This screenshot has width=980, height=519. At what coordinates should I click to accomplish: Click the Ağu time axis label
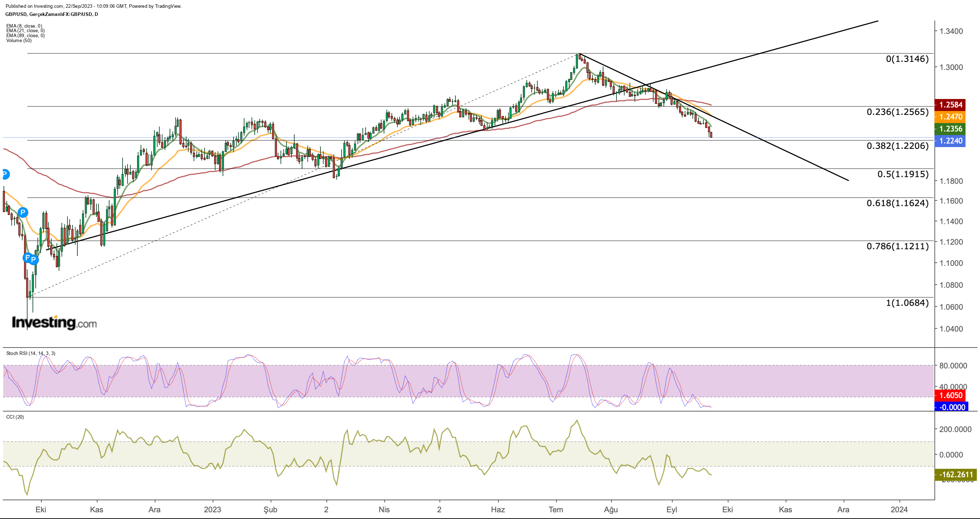(x=611, y=510)
